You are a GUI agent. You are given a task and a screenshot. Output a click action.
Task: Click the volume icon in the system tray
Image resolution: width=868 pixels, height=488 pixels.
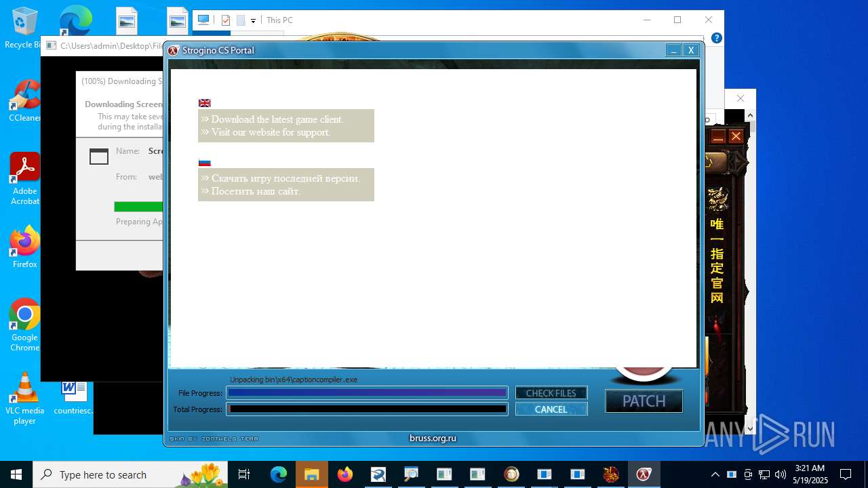780,474
